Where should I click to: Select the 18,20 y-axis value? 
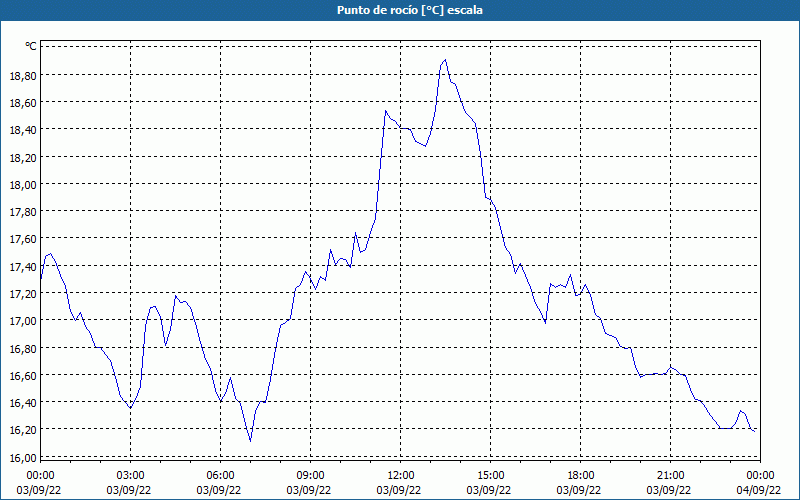(x=23, y=157)
